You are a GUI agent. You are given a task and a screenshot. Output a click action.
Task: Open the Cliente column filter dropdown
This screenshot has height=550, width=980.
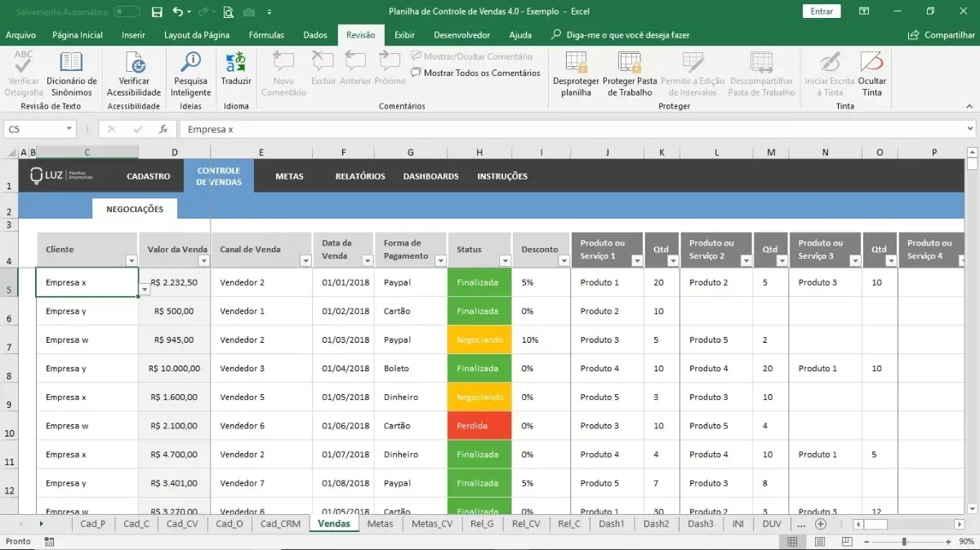click(131, 261)
